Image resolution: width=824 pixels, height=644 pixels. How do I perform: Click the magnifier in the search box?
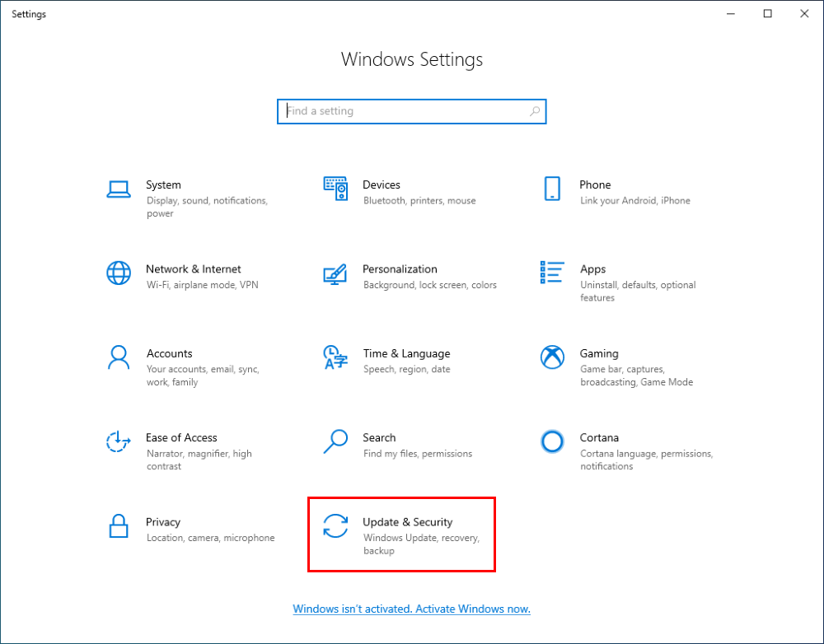535,111
